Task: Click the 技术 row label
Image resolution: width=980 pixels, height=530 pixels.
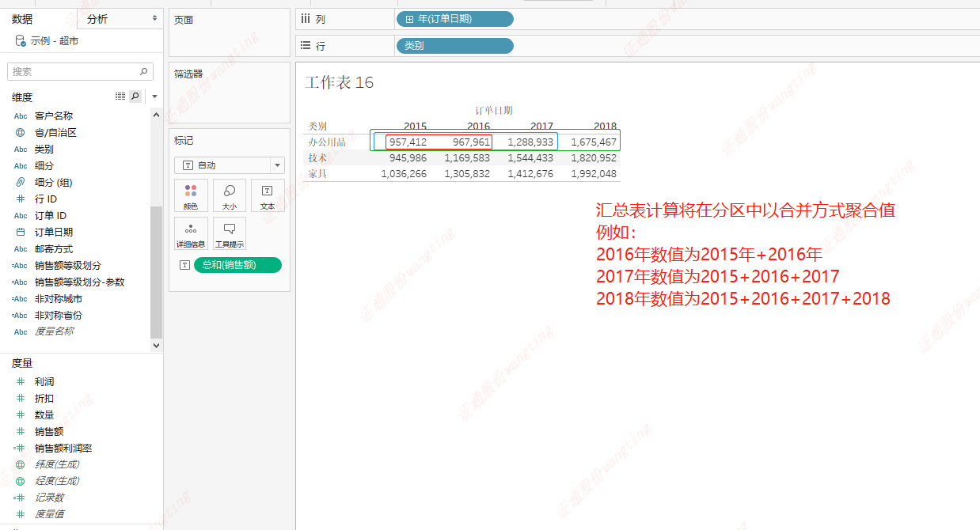Action: (317, 158)
